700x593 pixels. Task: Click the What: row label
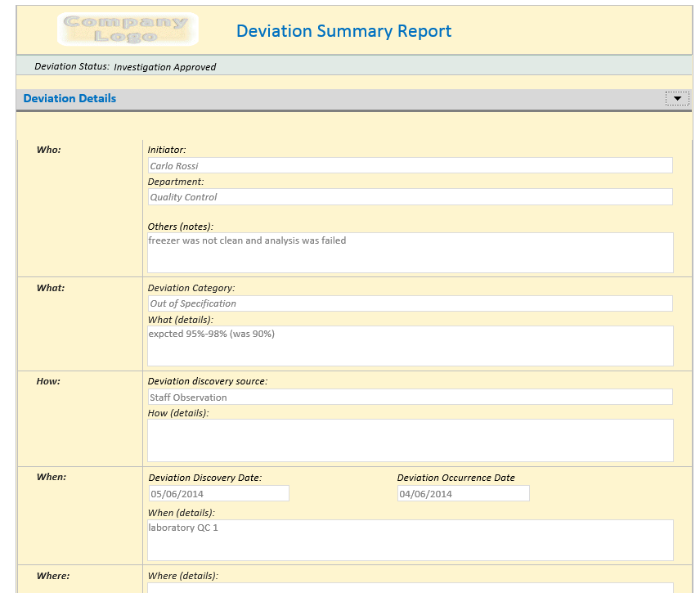coord(51,288)
